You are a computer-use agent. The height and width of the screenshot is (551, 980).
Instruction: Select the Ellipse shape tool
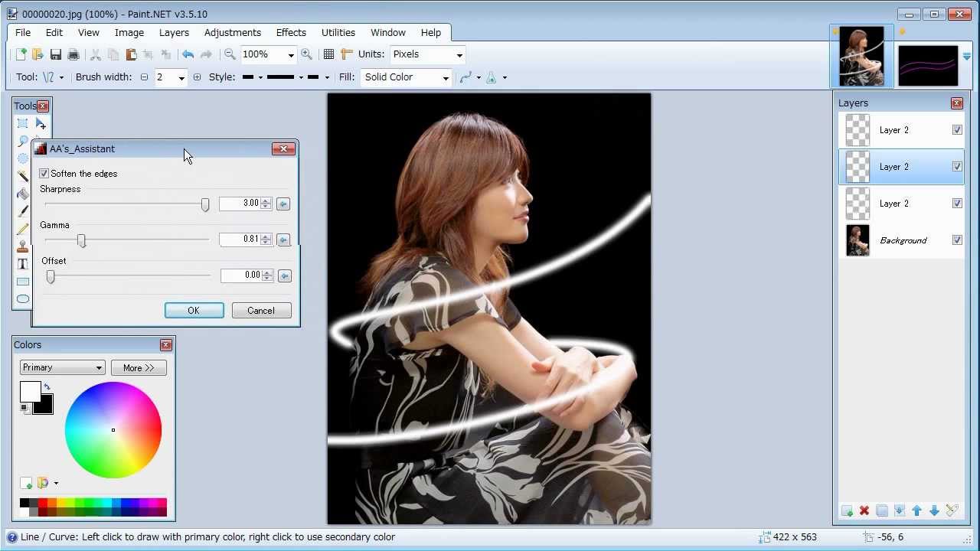click(22, 299)
